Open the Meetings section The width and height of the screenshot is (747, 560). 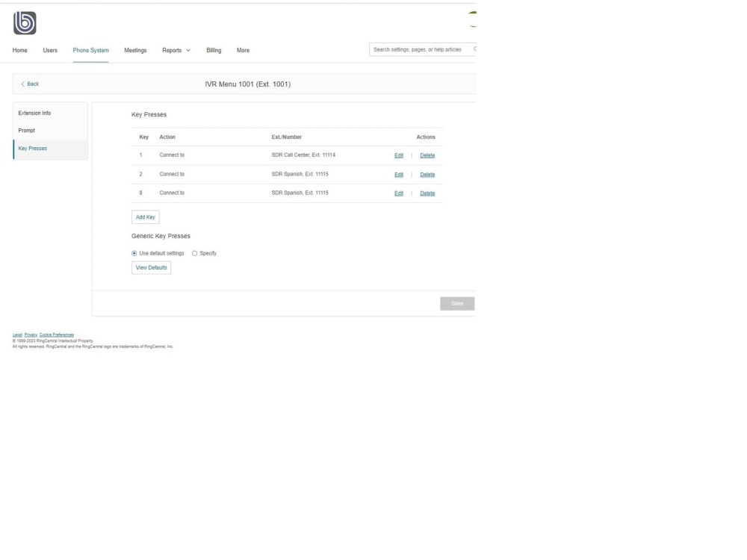pyautogui.click(x=135, y=50)
